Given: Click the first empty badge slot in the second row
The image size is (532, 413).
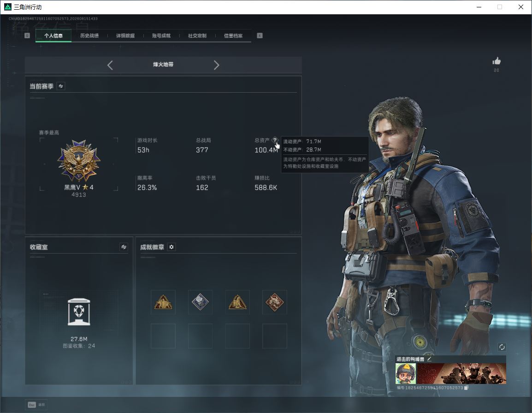Looking at the screenshot, I should 163,336.
